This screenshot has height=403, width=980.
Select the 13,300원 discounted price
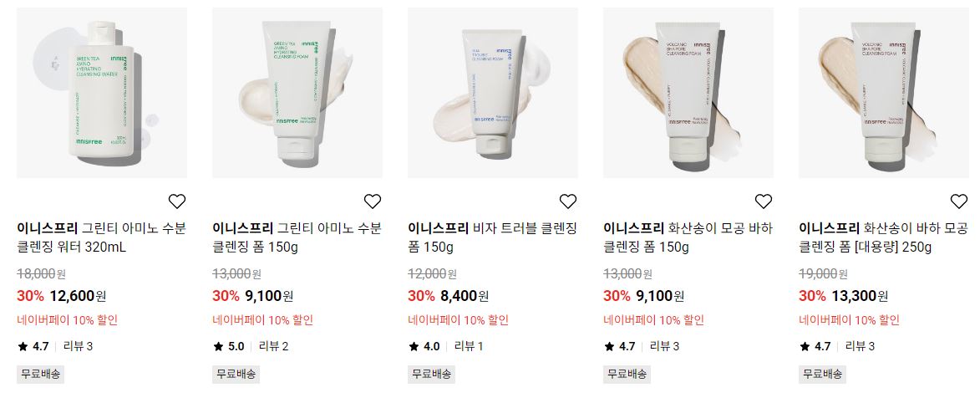860,296
